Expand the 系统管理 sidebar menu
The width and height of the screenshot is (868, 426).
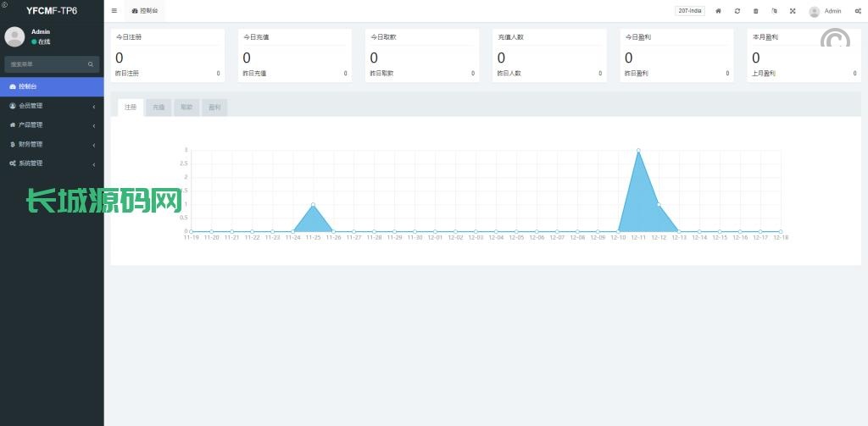(51, 163)
